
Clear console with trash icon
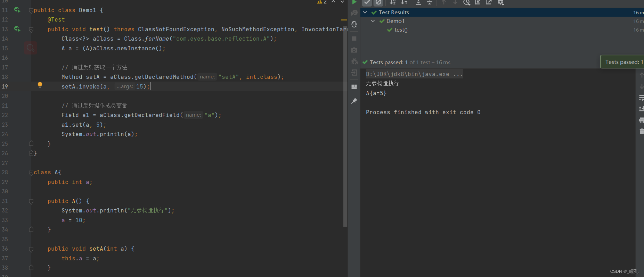(642, 131)
